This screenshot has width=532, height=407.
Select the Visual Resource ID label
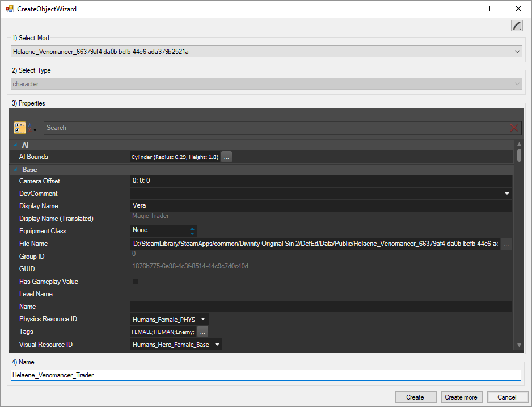(46, 345)
